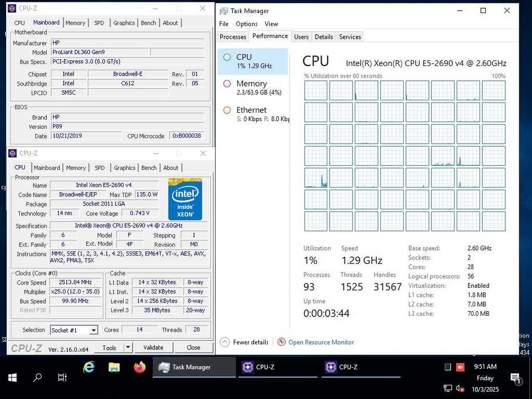Open SPD tab in upper CPU-Z window
The width and height of the screenshot is (532, 399).
click(99, 23)
